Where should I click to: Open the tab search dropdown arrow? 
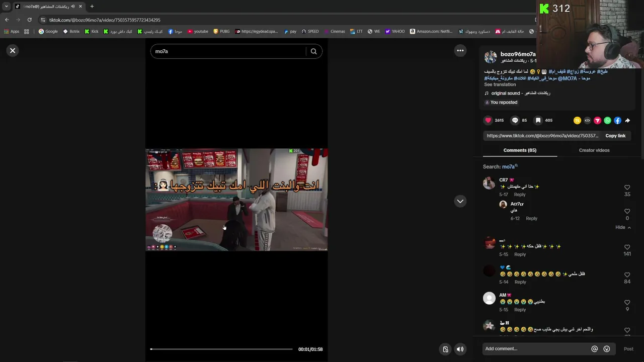point(7,7)
